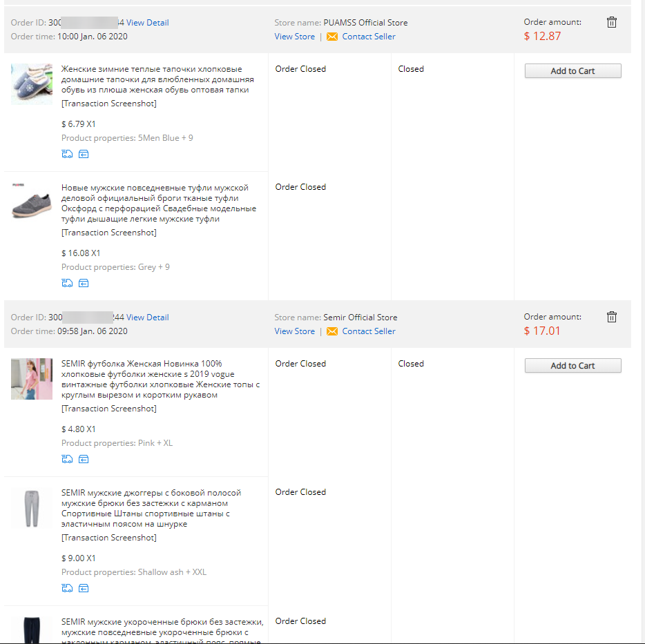Open grey joggers product thumbnail
645x644 pixels.
click(x=32, y=508)
